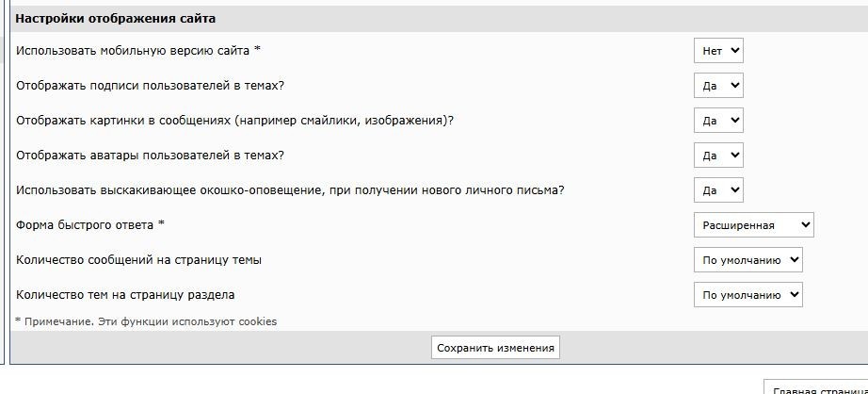Click the cookies note under the settings

[x=146, y=321]
